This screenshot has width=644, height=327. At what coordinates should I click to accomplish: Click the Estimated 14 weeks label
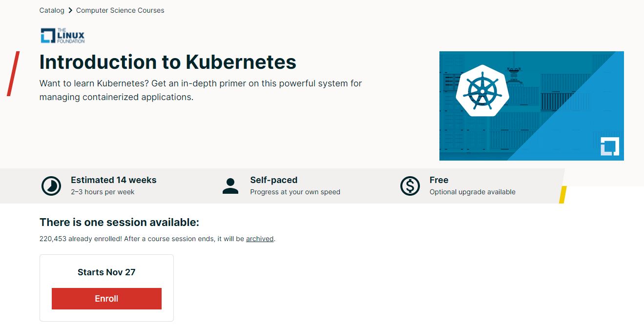pos(113,180)
